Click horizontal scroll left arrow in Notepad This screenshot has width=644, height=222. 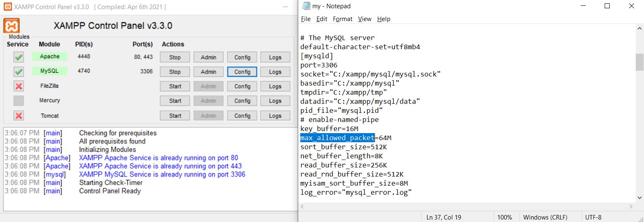coord(302,206)
